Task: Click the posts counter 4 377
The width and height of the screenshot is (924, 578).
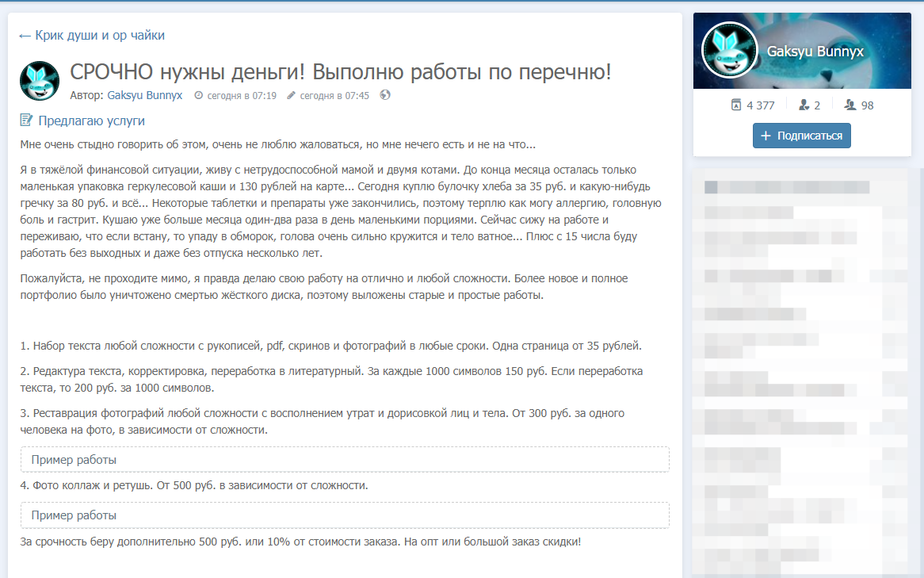Action: [753, 105]
